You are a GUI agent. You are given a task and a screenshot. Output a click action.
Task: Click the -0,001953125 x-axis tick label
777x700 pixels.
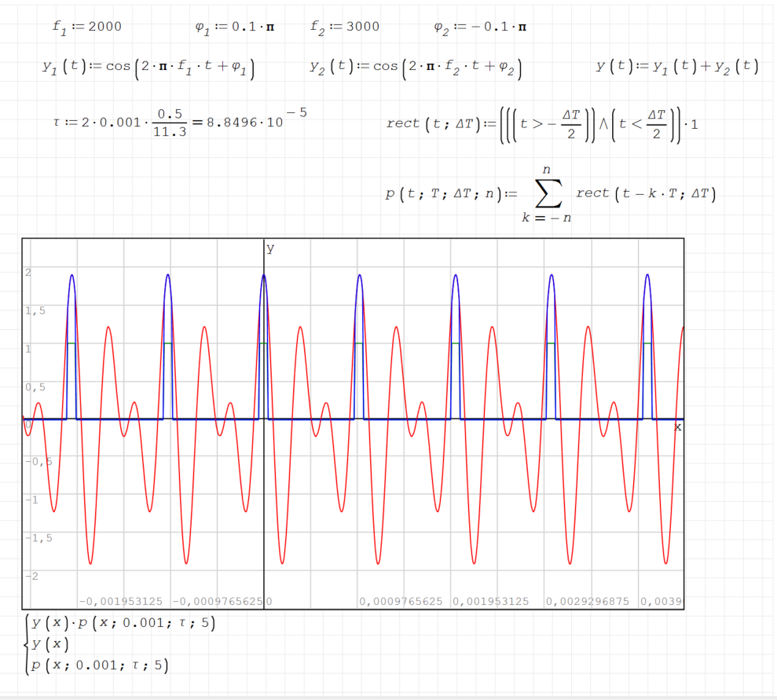pyautogui.click(x=122, y=602)
